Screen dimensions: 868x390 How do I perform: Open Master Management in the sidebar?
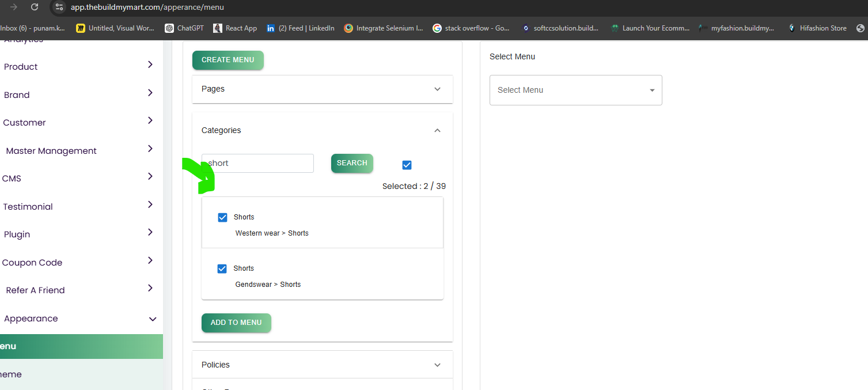click(x=51, y=151)
